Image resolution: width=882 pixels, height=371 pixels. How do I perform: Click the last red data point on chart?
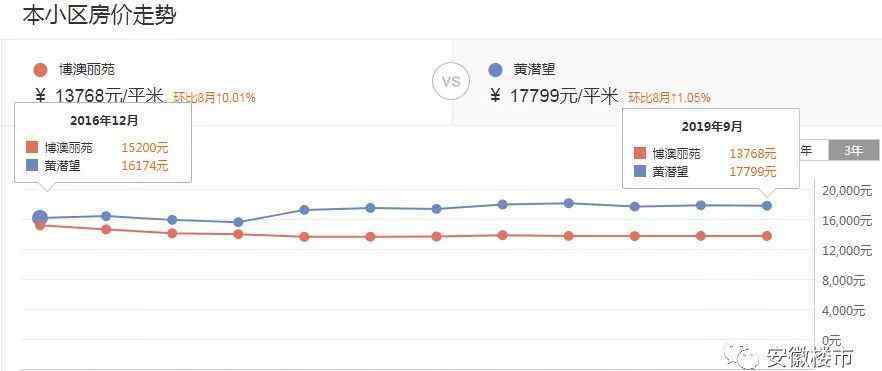[x=766, y=236]
